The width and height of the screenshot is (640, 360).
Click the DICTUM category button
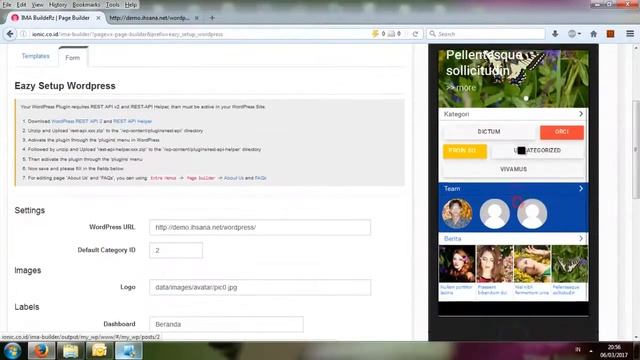point(489,132)
